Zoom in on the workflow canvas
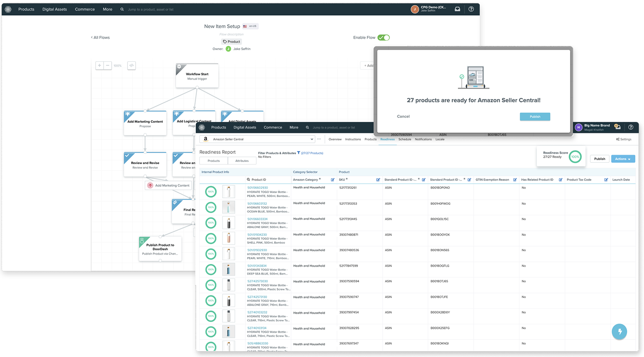The width and height of the screenshot is (644, 357). click(99, 65)
